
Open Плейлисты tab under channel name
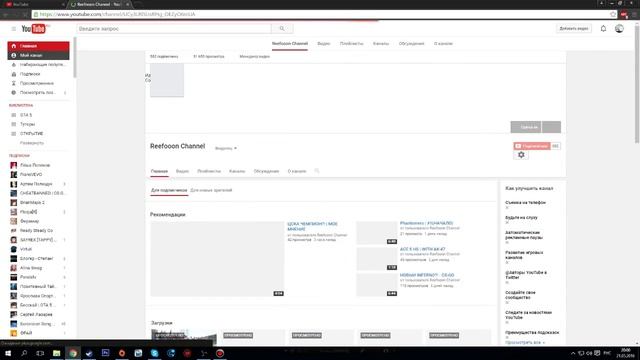(209, 171)
